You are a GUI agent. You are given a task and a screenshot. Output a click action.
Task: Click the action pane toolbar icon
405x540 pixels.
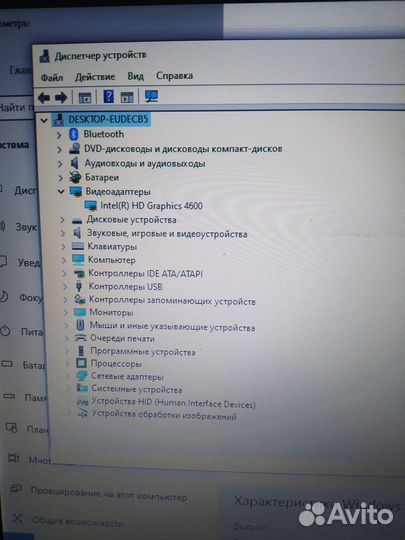coord(127,97)
